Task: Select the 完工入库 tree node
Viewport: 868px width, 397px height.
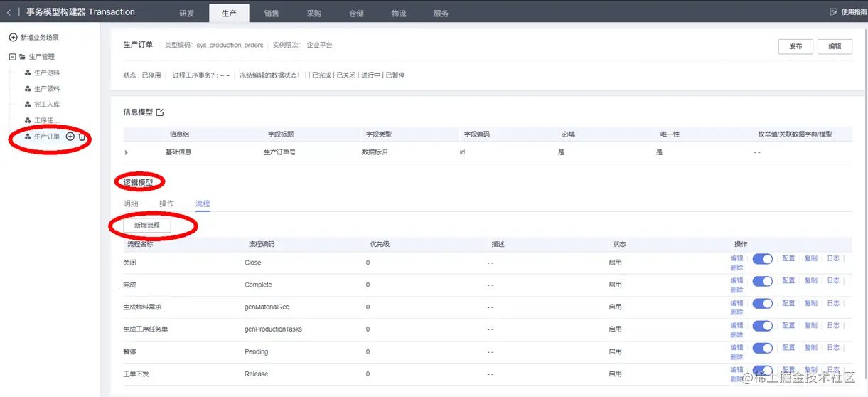Action: click(42, 105)
